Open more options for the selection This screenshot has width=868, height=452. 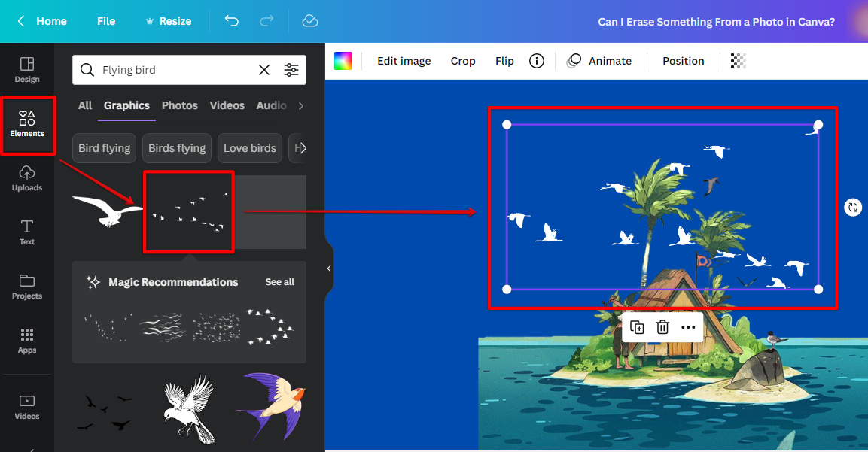click(687, 327)
